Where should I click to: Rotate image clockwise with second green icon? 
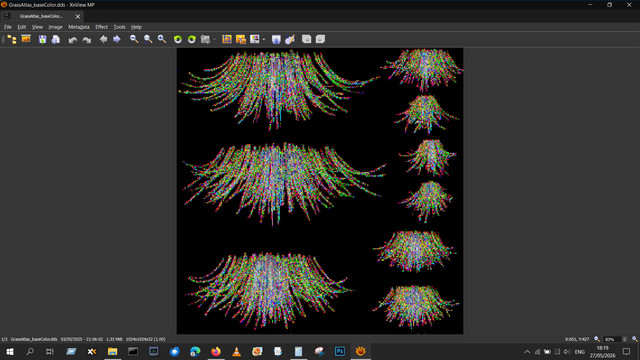191,39
